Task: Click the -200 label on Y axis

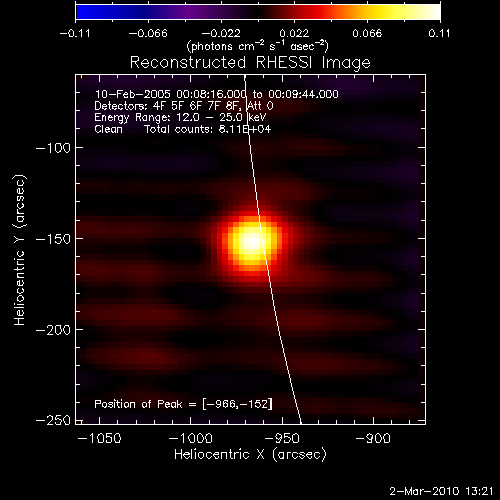Action: coord(53,330)
